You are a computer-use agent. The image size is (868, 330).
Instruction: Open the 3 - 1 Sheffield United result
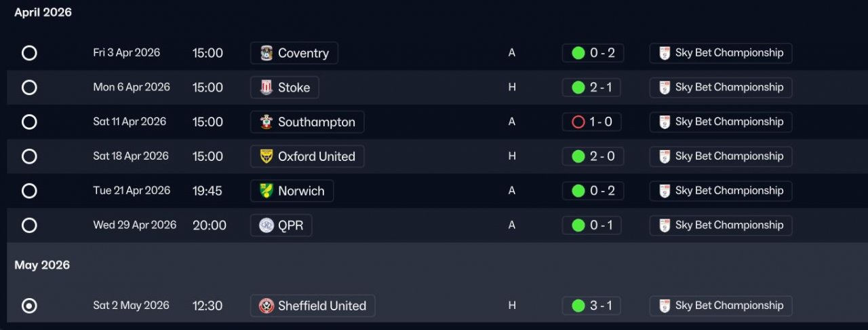tap(592, 306)
